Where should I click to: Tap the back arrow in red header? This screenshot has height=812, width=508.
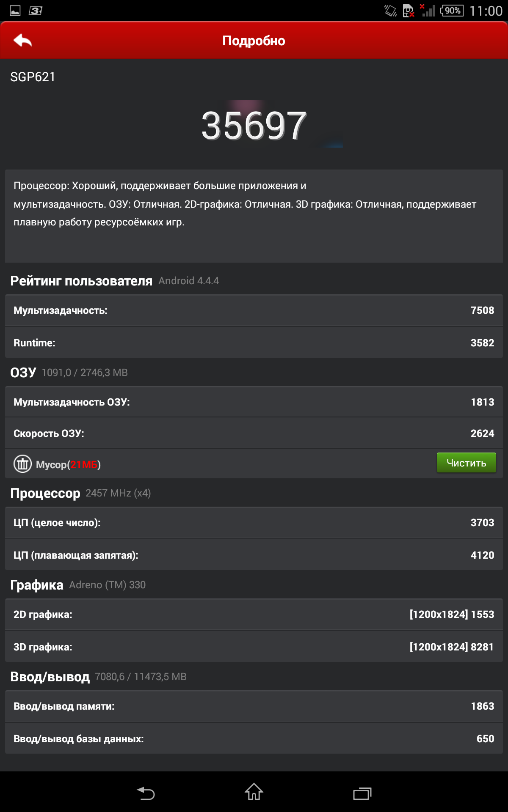click(x=23, y=41)
